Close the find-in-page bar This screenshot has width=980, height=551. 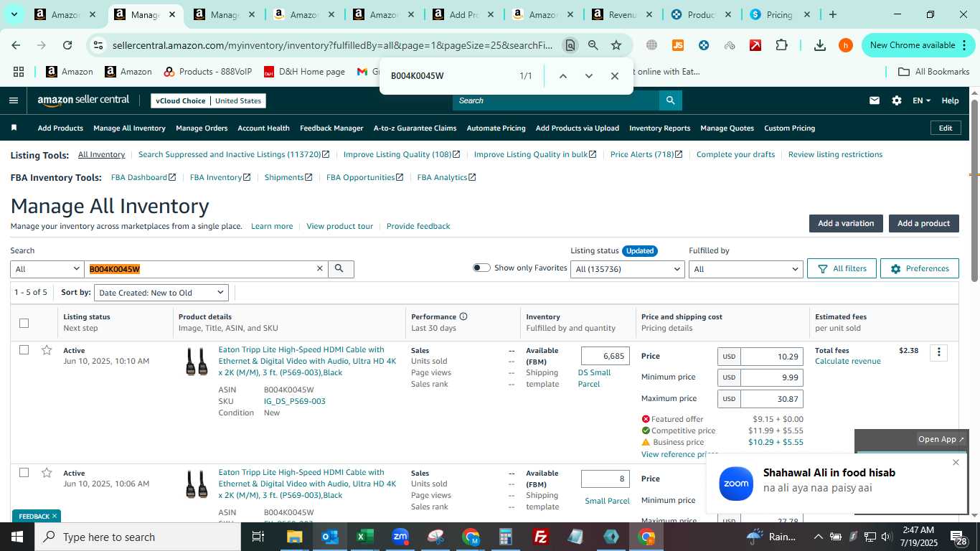[x=615, y=76]
